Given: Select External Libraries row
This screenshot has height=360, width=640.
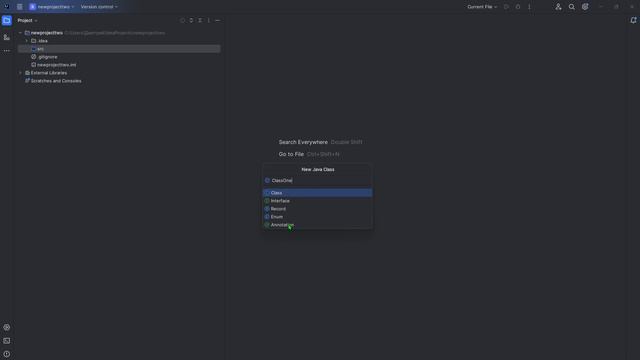Looking at the screenshot, I should click(119, 73).
